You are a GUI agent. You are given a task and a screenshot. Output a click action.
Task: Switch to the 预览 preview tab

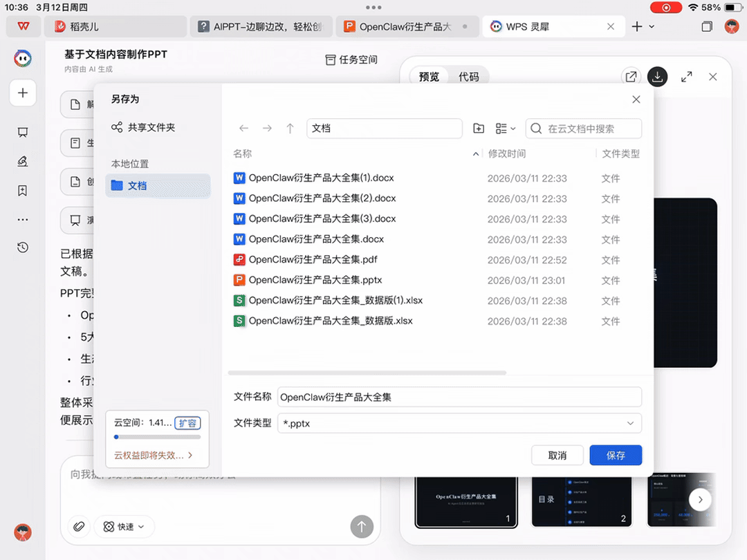(x=429, y=77)
